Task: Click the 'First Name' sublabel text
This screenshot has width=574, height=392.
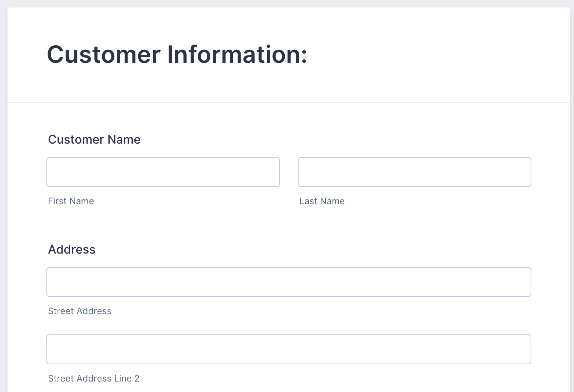Action: 71,201
